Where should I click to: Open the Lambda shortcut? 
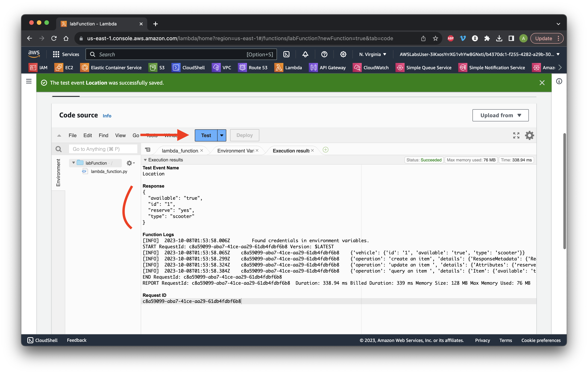288,68
